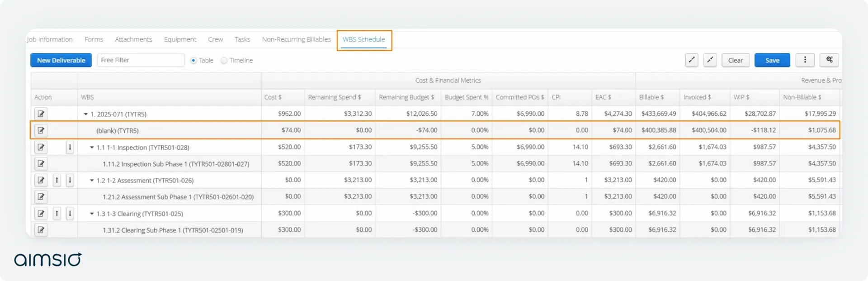Click the CPI column header

tap(570, 97)
